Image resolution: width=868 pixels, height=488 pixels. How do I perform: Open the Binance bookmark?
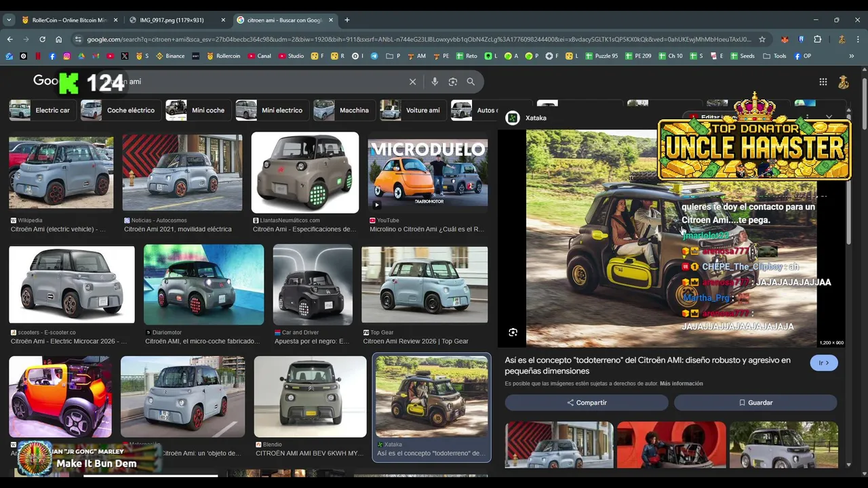pyautogui.click(x=170, y=56)
